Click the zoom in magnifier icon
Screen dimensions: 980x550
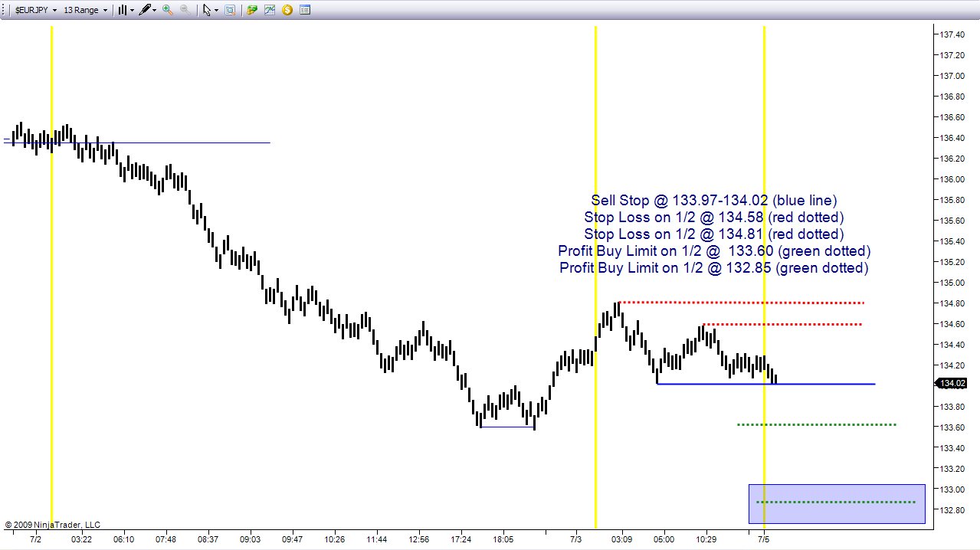[x=167, y=10]
